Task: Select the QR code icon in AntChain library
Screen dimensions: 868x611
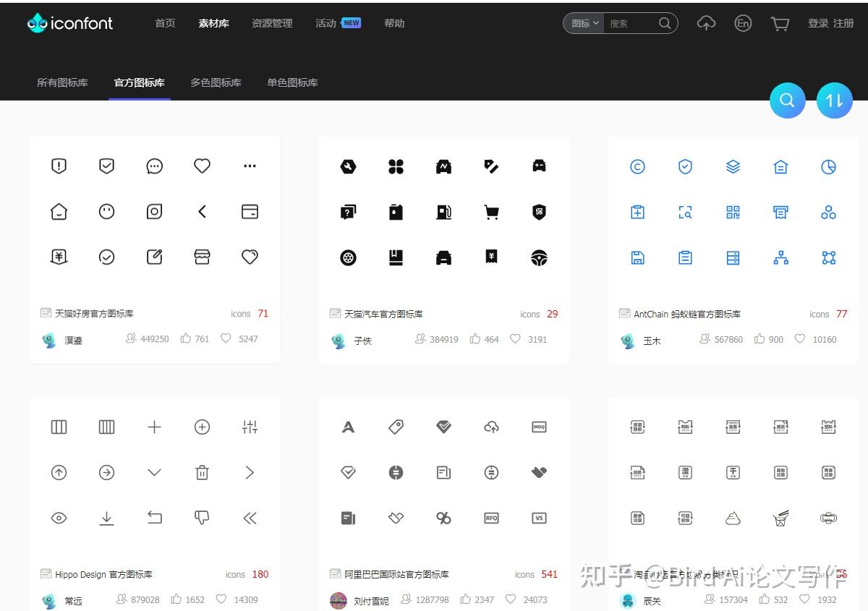Action: [x=733, y=212]
